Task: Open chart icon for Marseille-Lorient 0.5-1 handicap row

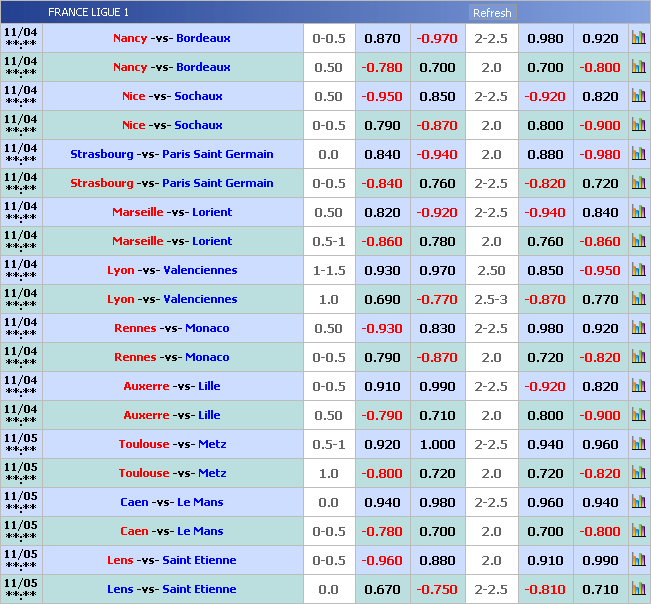Action: click(638, 241)
